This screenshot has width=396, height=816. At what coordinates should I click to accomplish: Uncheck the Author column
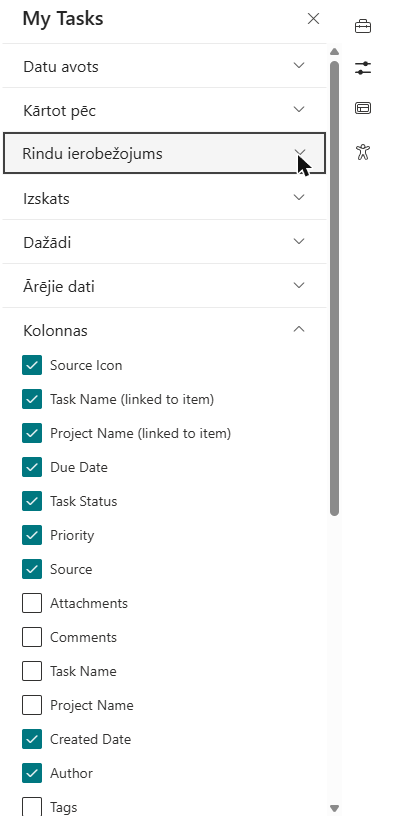click(x=32, y=773)
